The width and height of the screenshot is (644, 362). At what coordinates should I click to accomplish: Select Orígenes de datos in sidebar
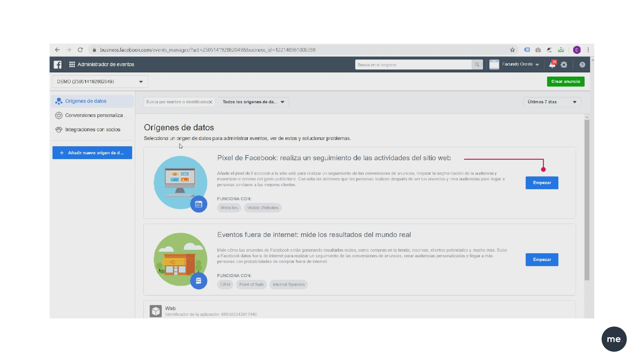92,101
